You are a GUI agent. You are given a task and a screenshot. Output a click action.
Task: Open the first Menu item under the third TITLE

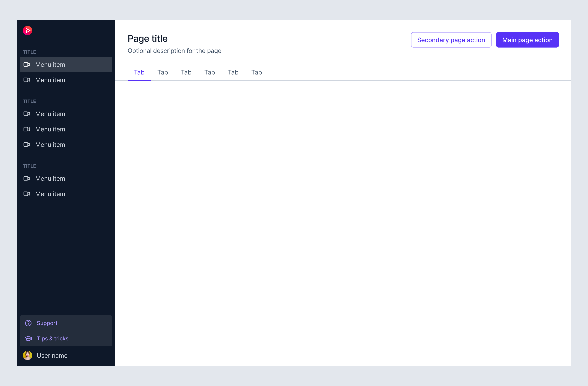pyautogui.click(x=66, y=179)
